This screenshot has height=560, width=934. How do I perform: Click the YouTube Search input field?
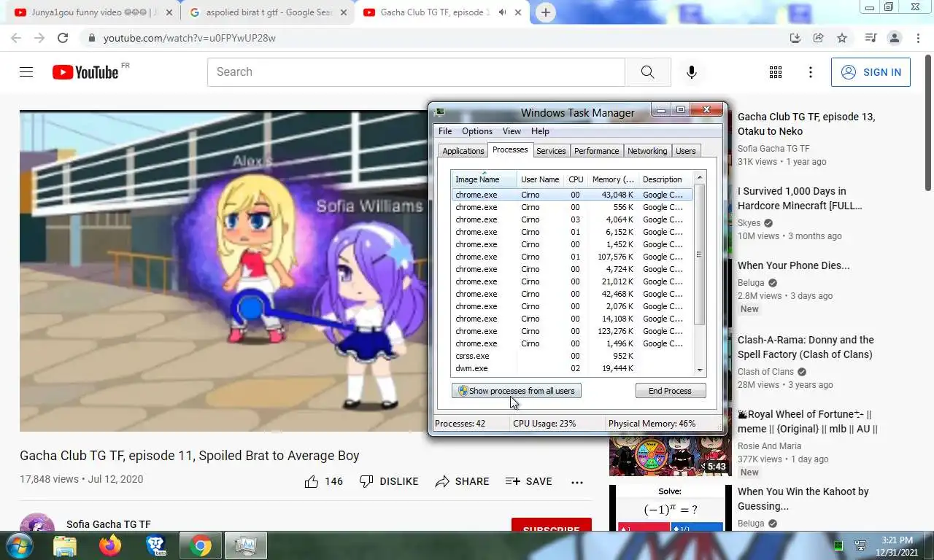tap(416, 72)
